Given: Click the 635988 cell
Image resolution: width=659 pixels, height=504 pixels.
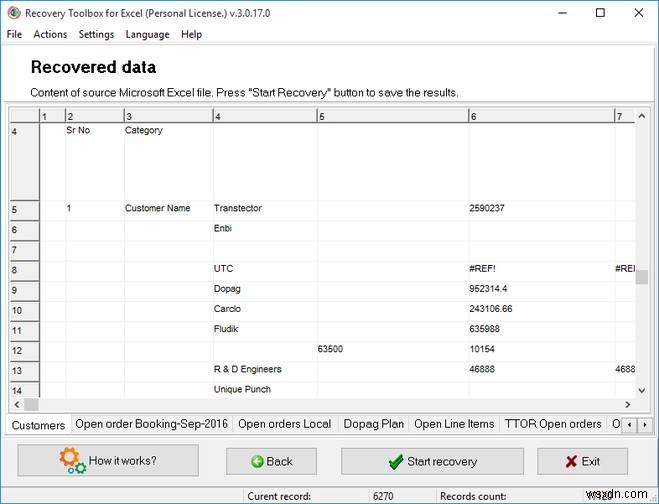Looking at the screenshot, I should pos(542,331).
